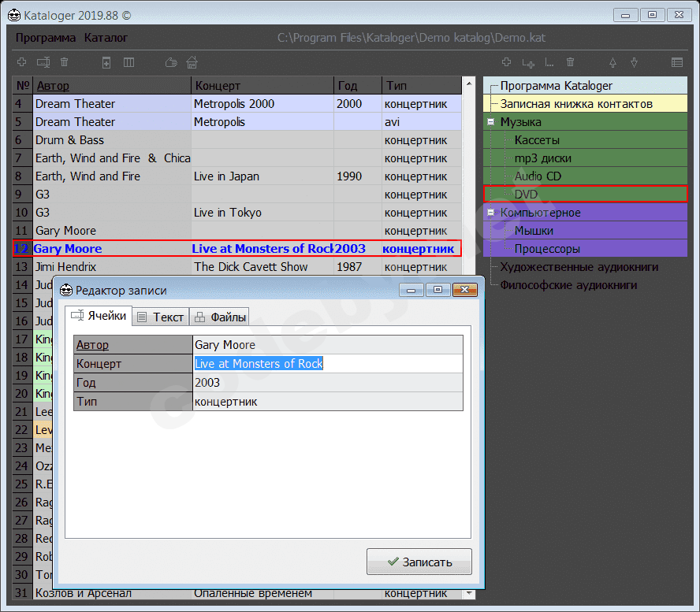Switch to the Файлы tab
Viewport: 700px width, 612px height.
[220, 317]
